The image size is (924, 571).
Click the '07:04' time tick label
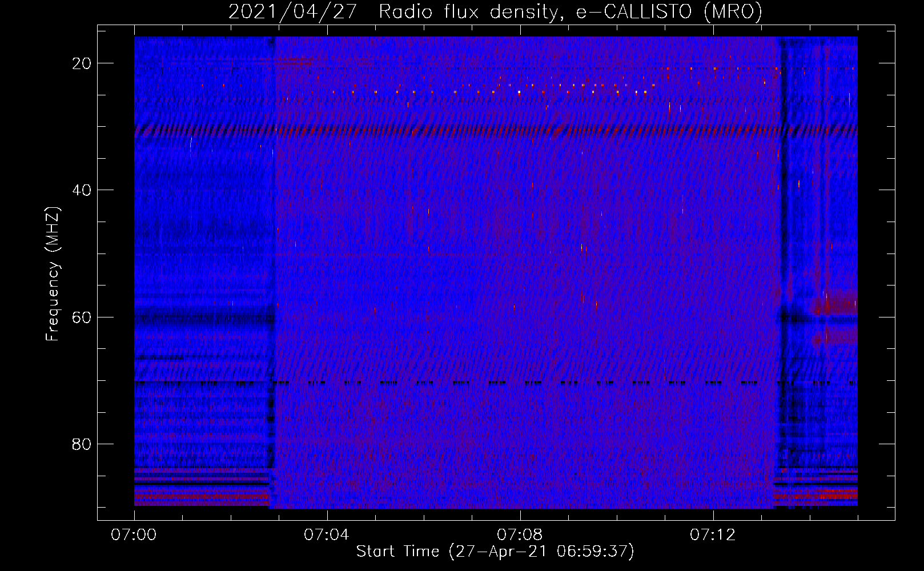tap(327, 535)
